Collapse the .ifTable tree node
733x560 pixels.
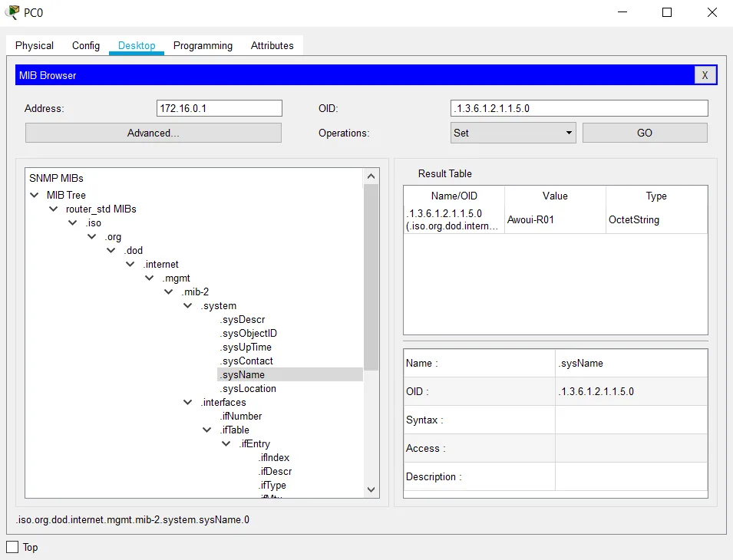pyautogui.click(x=206, y=430)
